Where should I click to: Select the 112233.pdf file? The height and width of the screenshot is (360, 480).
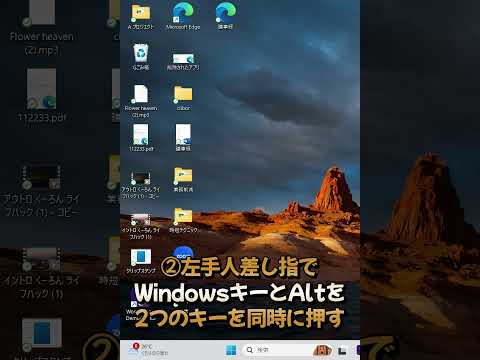pyautogui.click(x=141, y=138)
